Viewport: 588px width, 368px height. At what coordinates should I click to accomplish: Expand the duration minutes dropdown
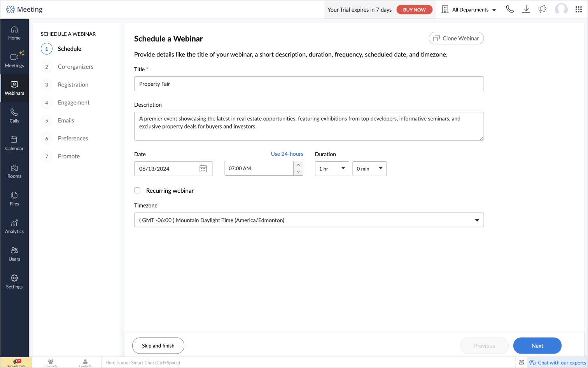[x=369, y=169]
